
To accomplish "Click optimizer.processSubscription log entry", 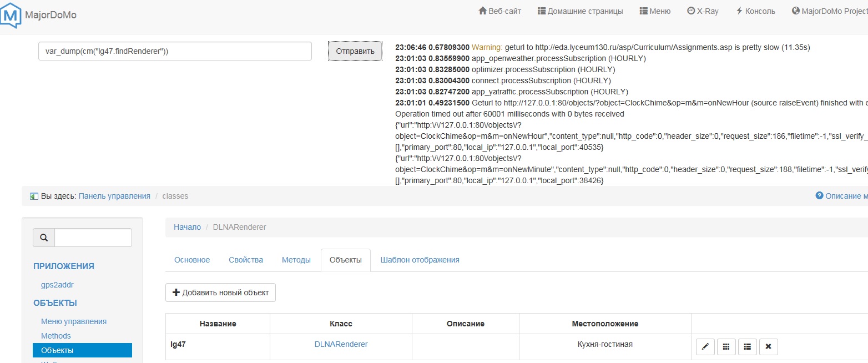I will tap(505, 69).
